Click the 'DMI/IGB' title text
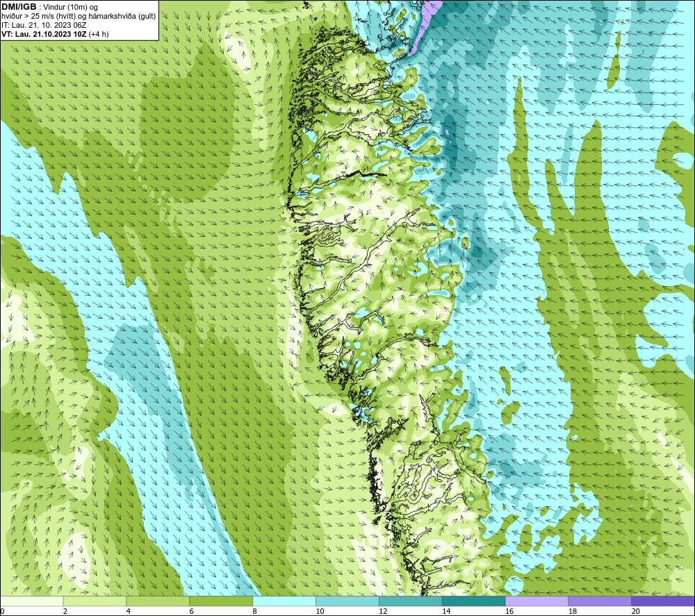Viewport: 695px width, 616px height. [x=19, y=7]
